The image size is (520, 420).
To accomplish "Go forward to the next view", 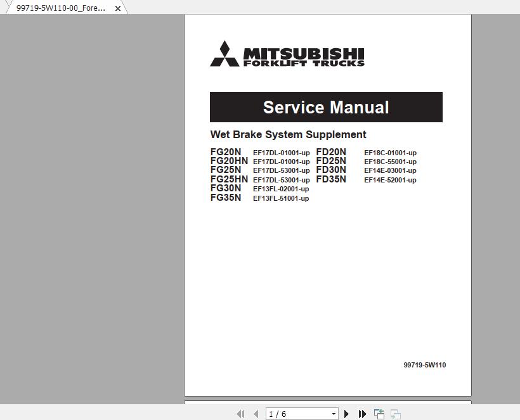I will tap(395, 414).
